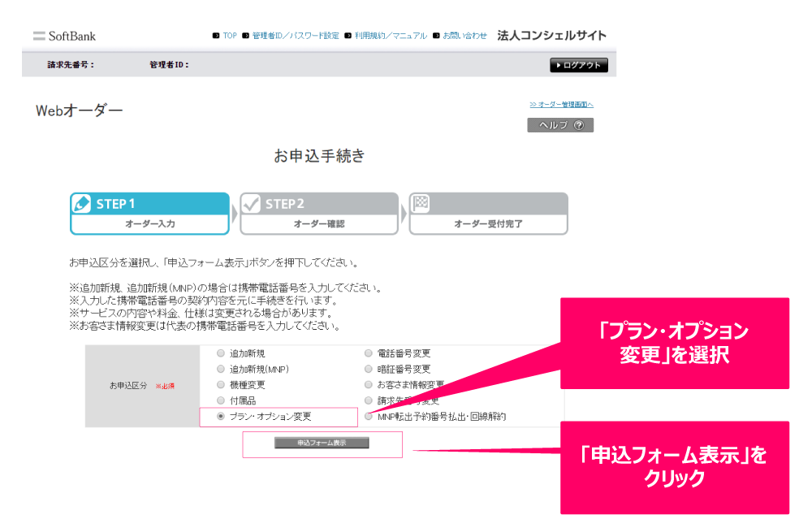Select the 暗証番号変更 radio button
Image resolution: width=812 pixels, height=528 pixels.
coord(368,369)
